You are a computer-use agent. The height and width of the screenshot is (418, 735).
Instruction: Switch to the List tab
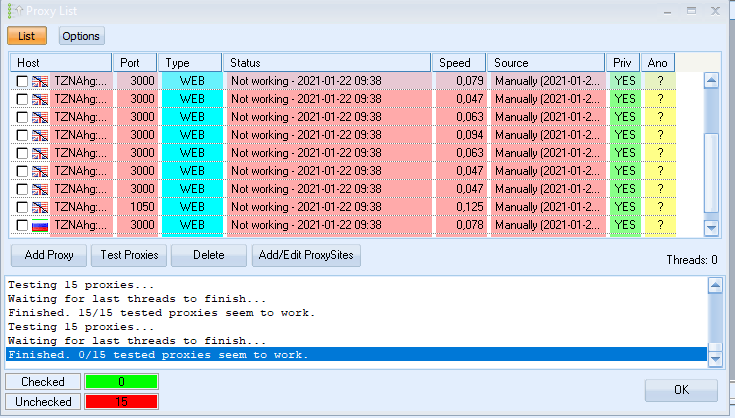(x=27, y=36)
